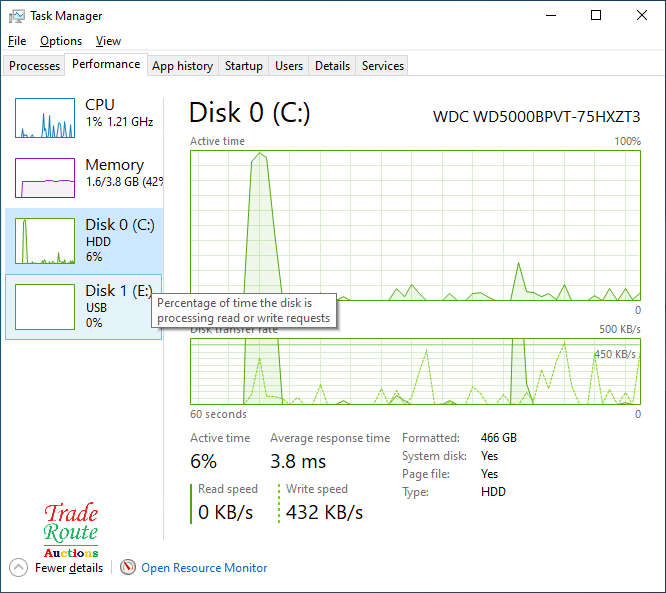Click the 6% Active time value
This screenshot has width=666, height=593.
coord(203,462)
